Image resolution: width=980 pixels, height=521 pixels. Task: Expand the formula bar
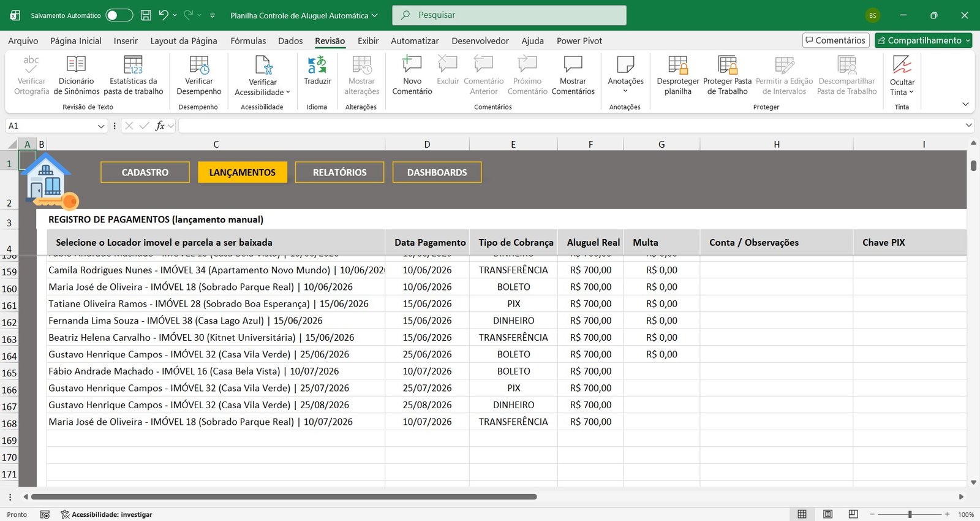point(969,125)
